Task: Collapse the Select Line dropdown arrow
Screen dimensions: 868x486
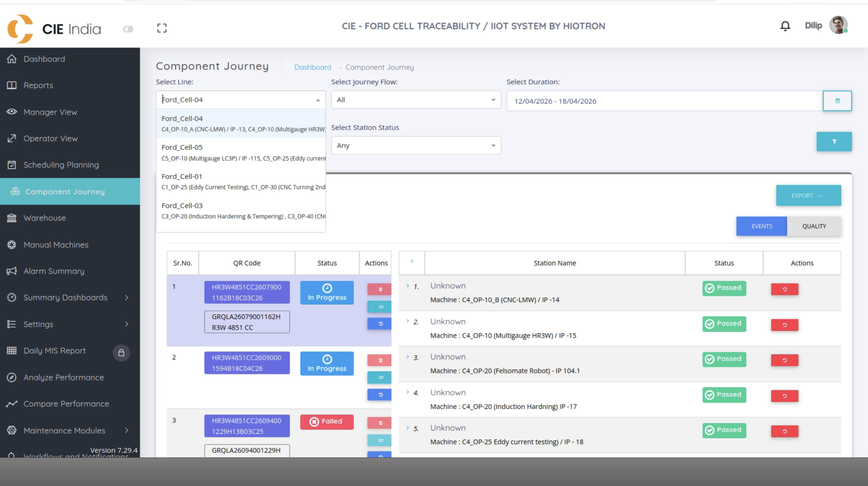Action: 318,100
